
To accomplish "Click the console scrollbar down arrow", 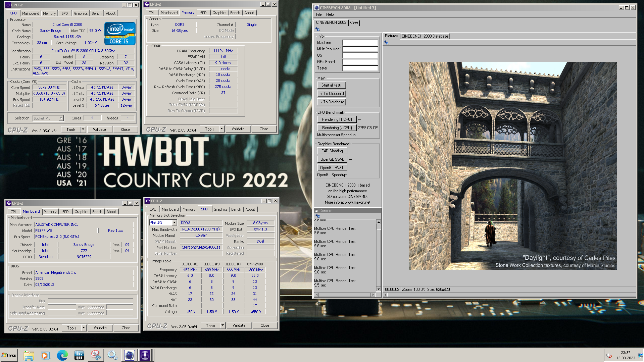I will (379, 289).
